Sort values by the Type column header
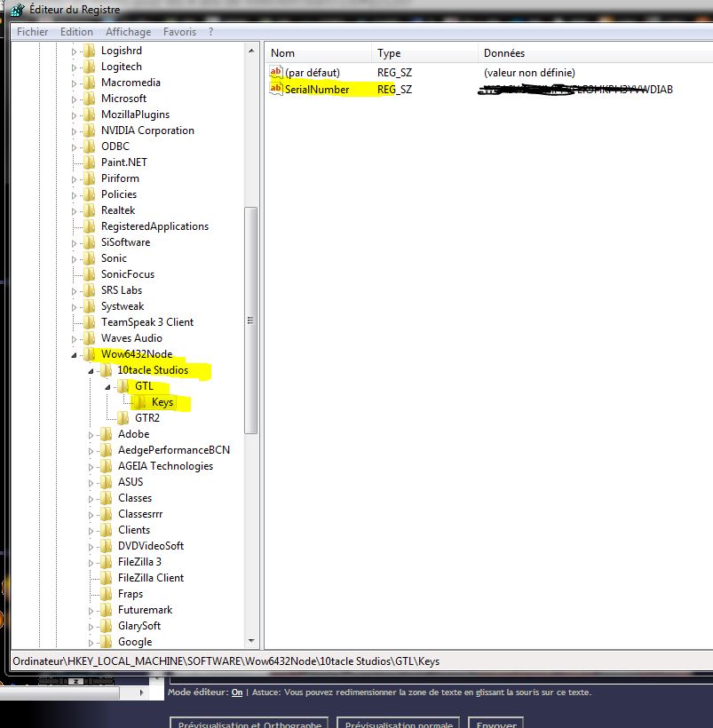 (x=424, y=53)
